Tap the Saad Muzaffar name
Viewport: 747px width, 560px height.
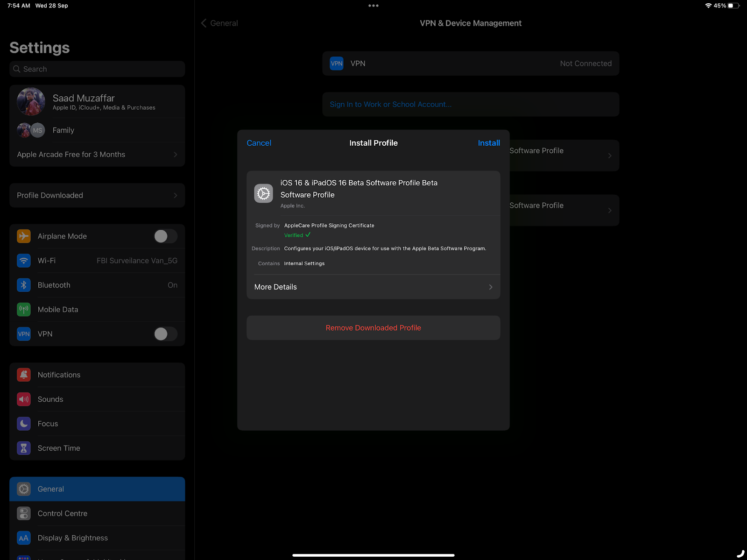click(x=84, y=98)
